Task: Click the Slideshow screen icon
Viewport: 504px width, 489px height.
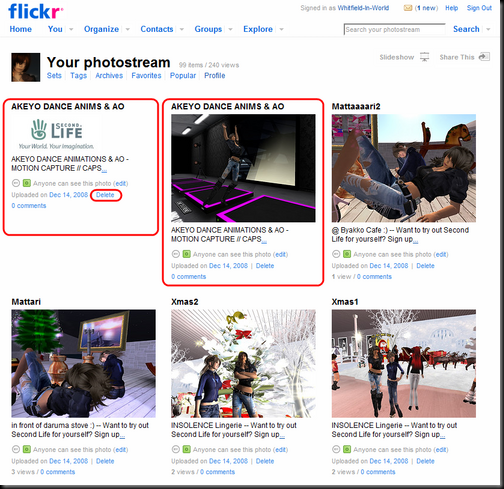Action: (x=424, y=57)
